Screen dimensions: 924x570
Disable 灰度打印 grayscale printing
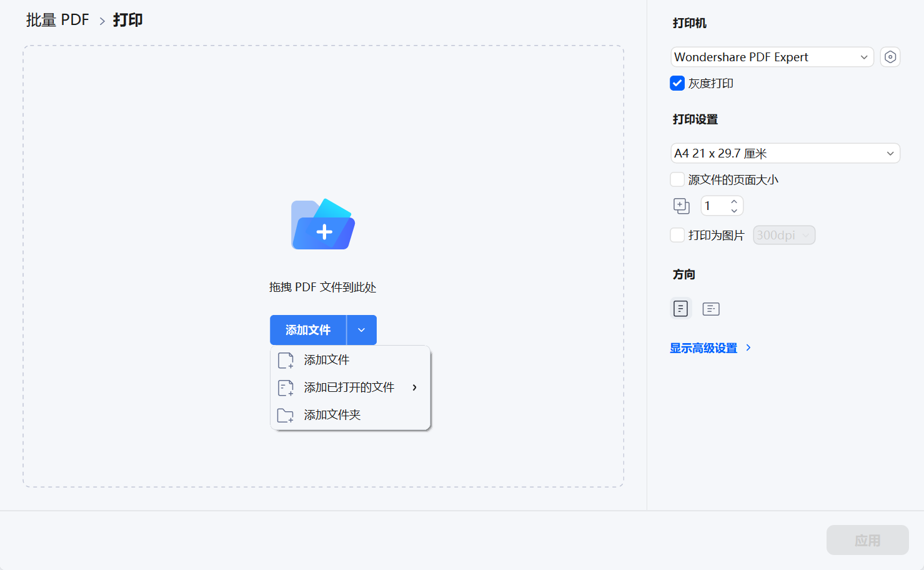coord(677,82)
